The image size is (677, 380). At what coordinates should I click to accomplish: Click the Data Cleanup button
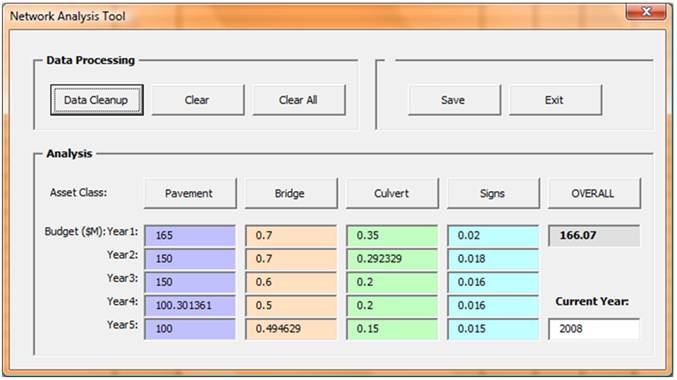pyautogui.click(x=97, y=100)
